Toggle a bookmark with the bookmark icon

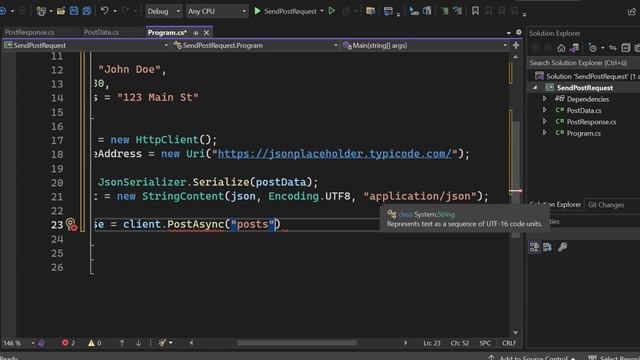click(x=475, y=11)
